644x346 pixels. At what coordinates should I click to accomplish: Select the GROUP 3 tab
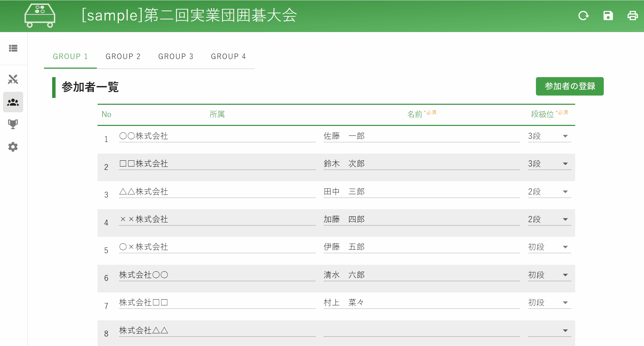click(x=176, y=57)
